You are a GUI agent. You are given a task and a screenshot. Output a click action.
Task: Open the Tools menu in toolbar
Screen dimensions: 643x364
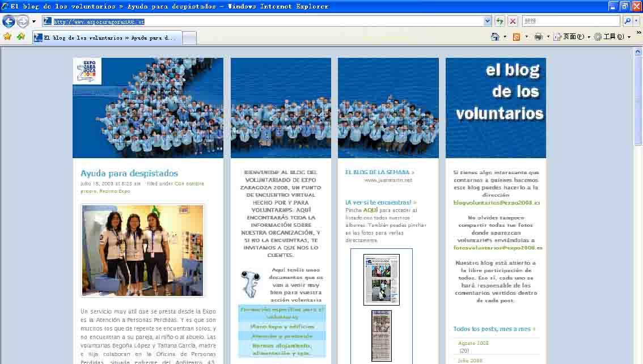pos(612,37)
